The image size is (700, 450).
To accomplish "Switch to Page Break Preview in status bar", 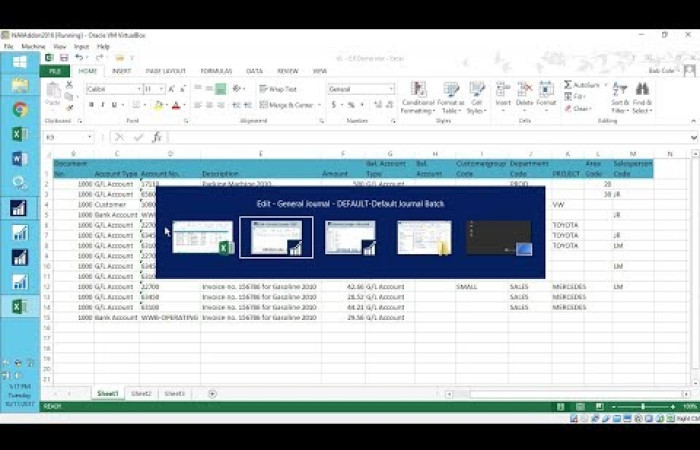I will click(600, 407).
